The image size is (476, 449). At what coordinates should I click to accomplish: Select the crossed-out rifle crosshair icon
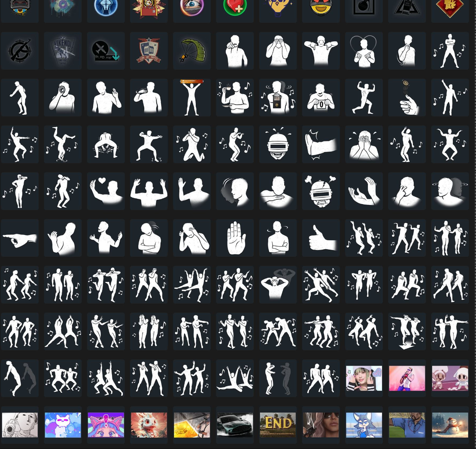20,51
